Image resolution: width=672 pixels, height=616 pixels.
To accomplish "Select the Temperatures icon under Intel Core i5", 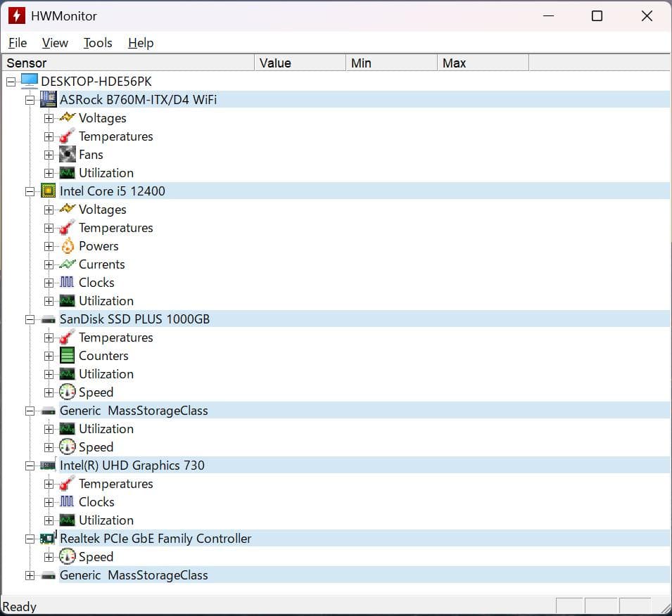I will 65,227.
